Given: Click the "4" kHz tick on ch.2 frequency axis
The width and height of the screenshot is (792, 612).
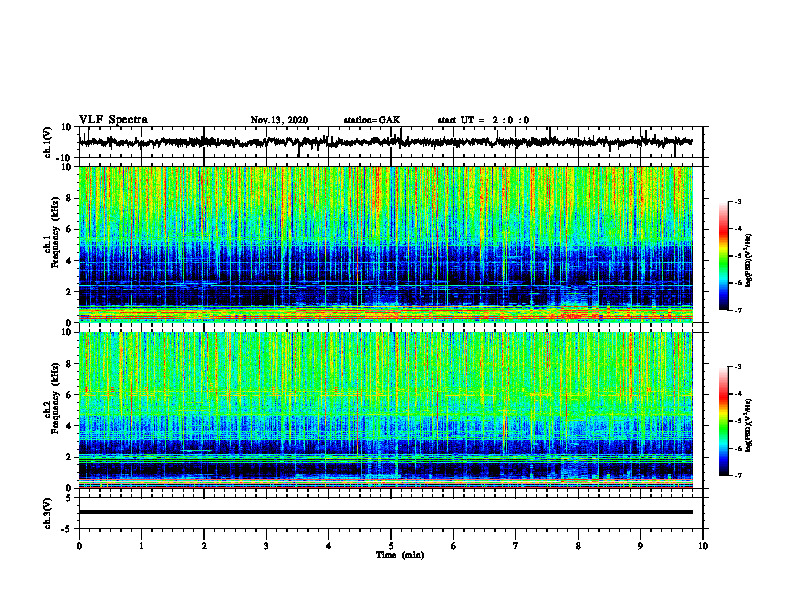Looking at the screenshot, I should point(69,426).
